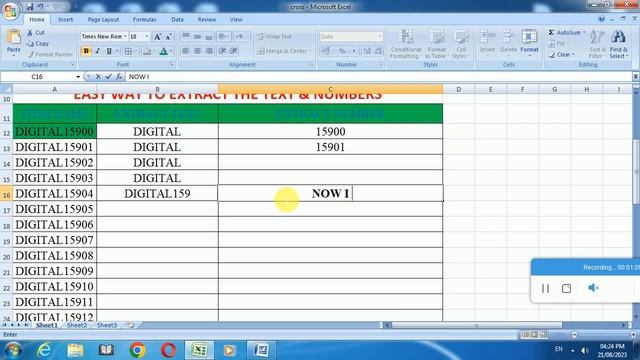This screenshot has width=640, height=360.
Task: Open the Page Layout tab
Action: click(103, 19)
